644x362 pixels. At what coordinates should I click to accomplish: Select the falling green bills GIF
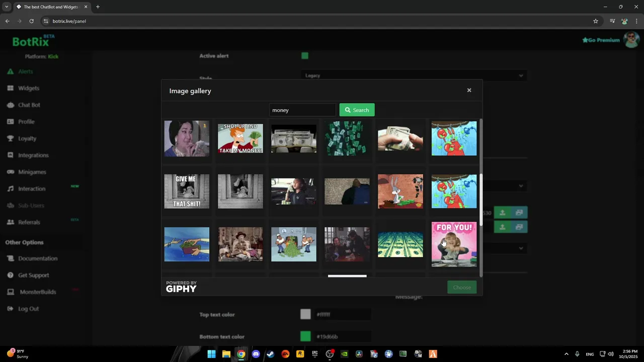pyautogui.click(x=347, y=138)
